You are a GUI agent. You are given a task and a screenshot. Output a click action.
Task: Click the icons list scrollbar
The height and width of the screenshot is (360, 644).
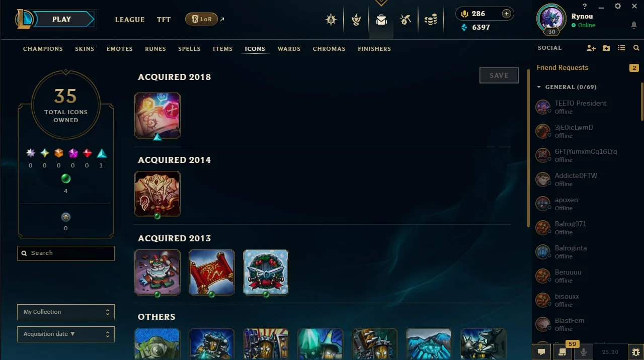tap(528, 148)
